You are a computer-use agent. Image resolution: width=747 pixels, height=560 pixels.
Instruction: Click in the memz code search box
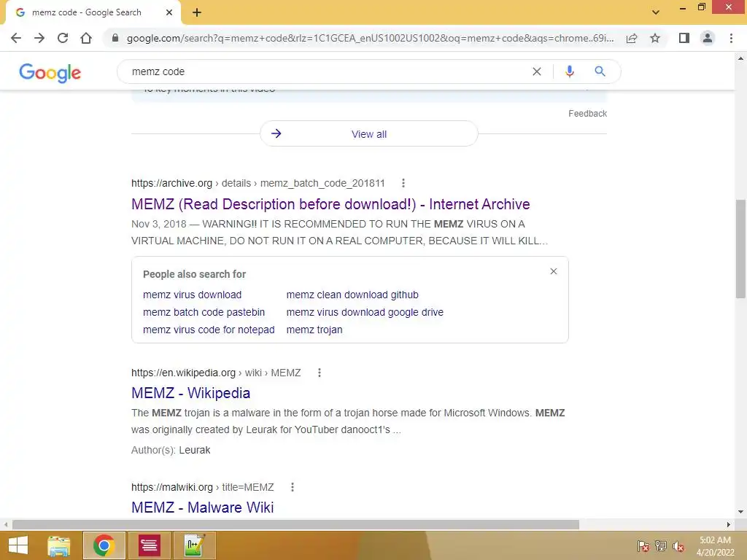tap(329, 71)
